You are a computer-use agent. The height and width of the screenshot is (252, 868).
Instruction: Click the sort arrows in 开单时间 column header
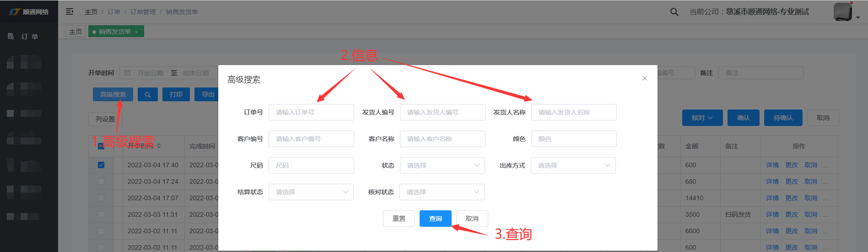coord(159,146)
